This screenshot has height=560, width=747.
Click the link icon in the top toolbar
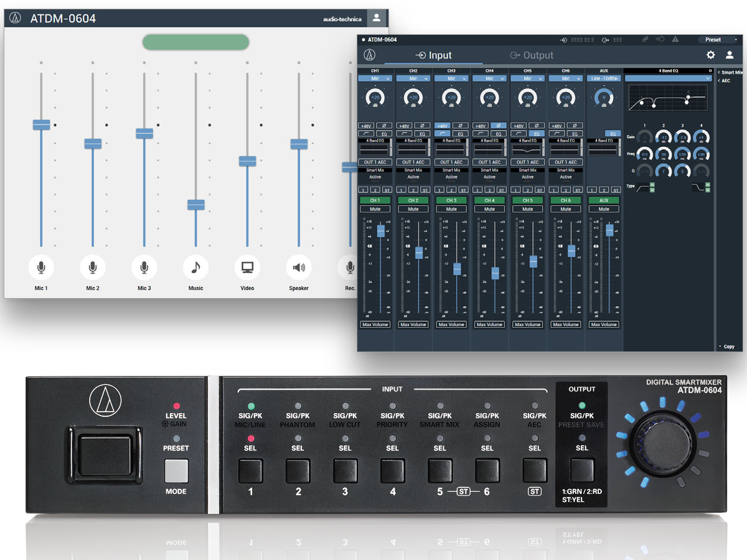[646, 39]
